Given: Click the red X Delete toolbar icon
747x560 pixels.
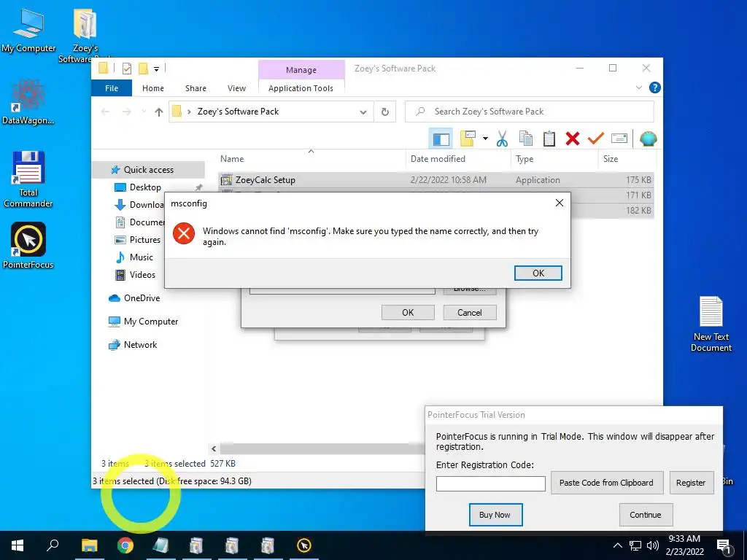Looking at the screenshot, I should click(572, 139).
